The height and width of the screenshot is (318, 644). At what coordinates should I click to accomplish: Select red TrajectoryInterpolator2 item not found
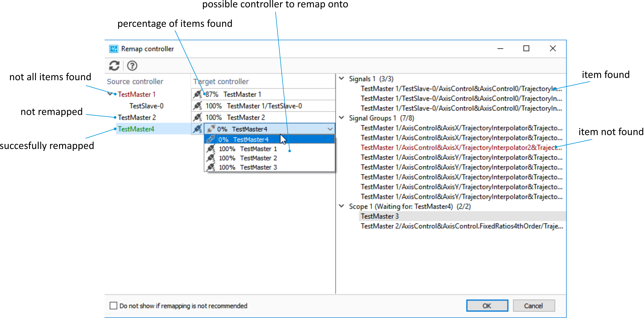tap(461, 148)
